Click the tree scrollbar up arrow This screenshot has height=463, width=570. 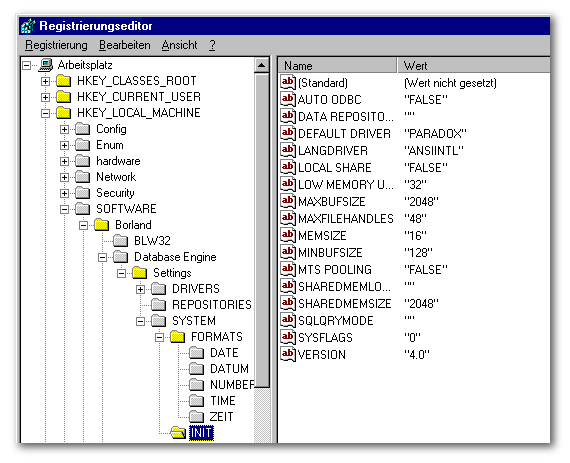coord(261,65)
